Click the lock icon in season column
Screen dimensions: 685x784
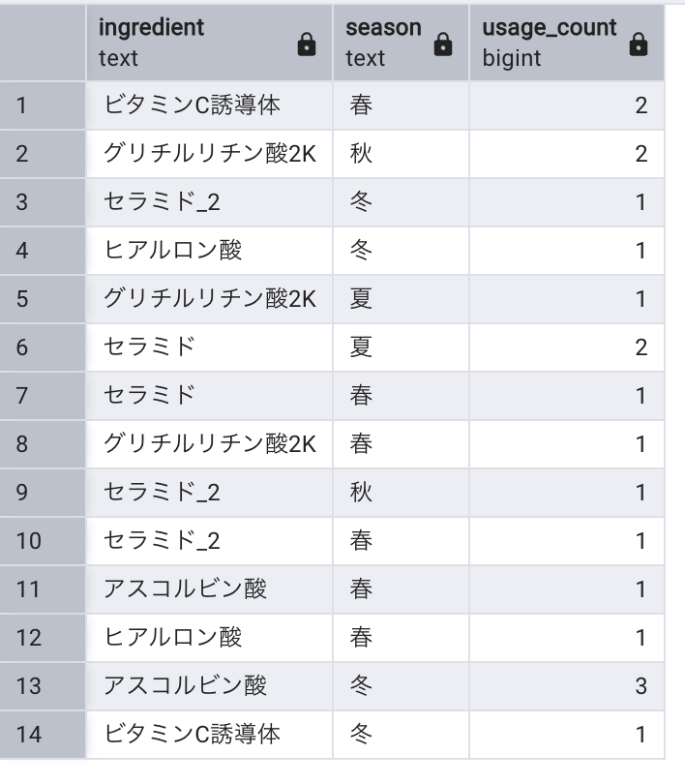443,45
